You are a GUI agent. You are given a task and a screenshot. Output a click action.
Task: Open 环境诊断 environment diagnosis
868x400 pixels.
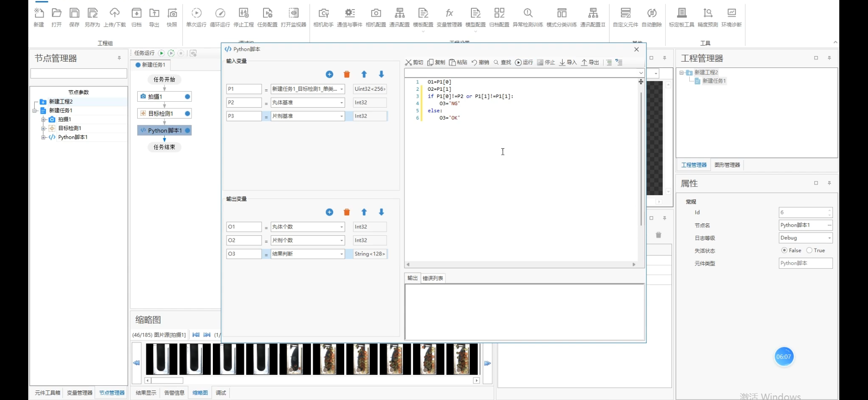[x=731, y=17]
